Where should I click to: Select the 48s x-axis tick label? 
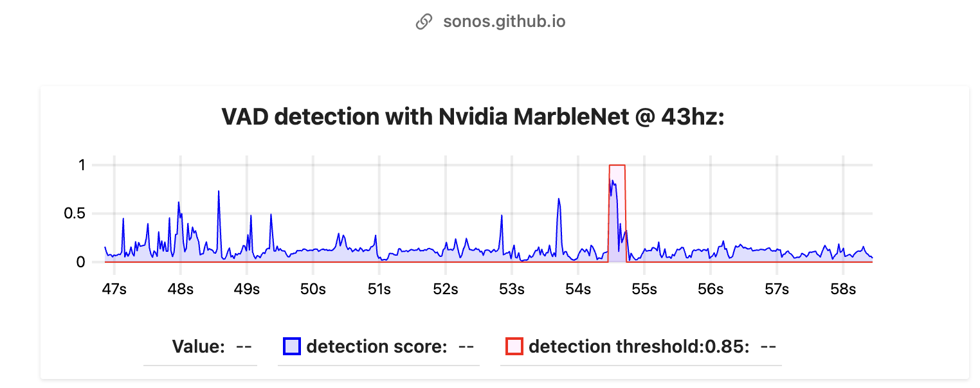[x=180, y=290]
